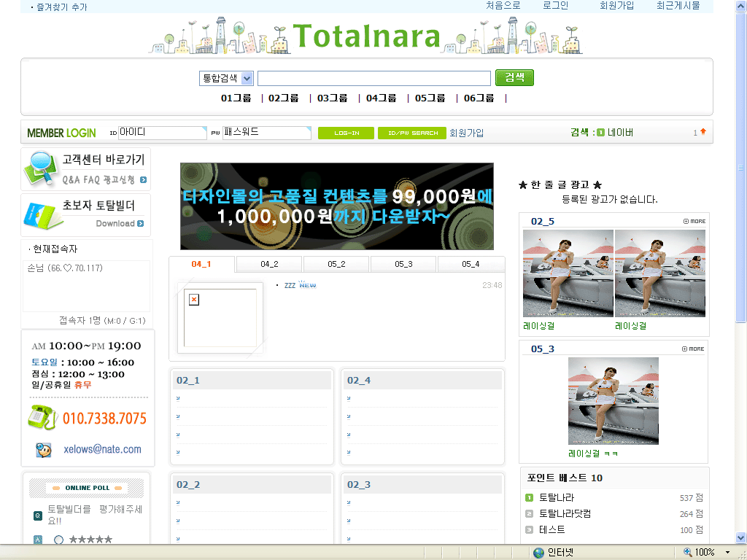Click the scrollbar up arrow
This screenshot has height=560, width=747.
741,6
